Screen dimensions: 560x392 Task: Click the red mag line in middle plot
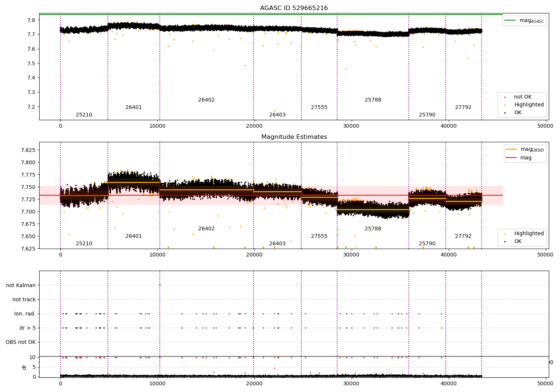coord(271,195)
